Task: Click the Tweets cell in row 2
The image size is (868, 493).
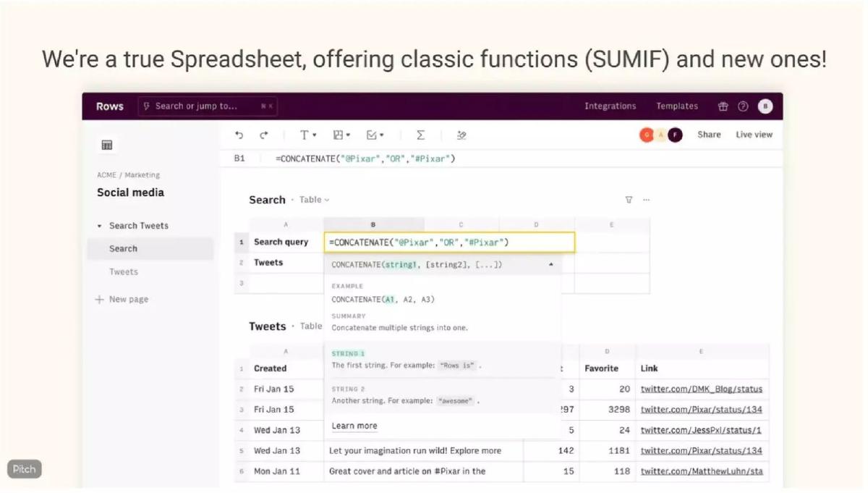Action: point(286,263)
